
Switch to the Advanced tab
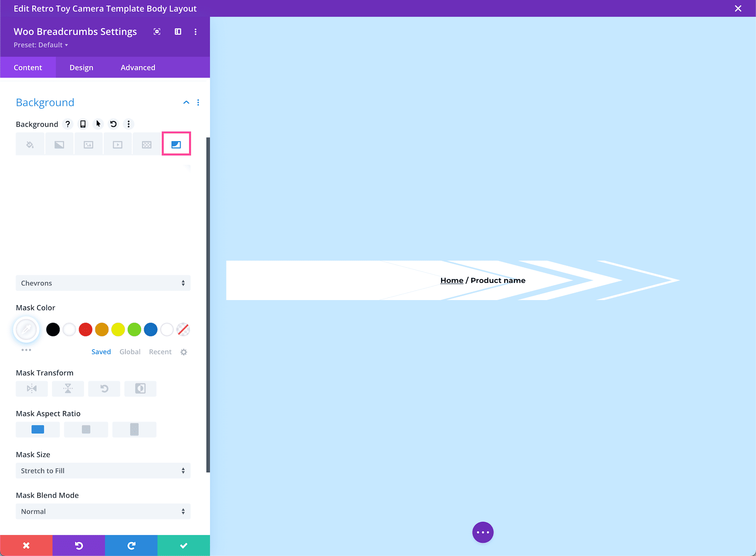[138, 67]
